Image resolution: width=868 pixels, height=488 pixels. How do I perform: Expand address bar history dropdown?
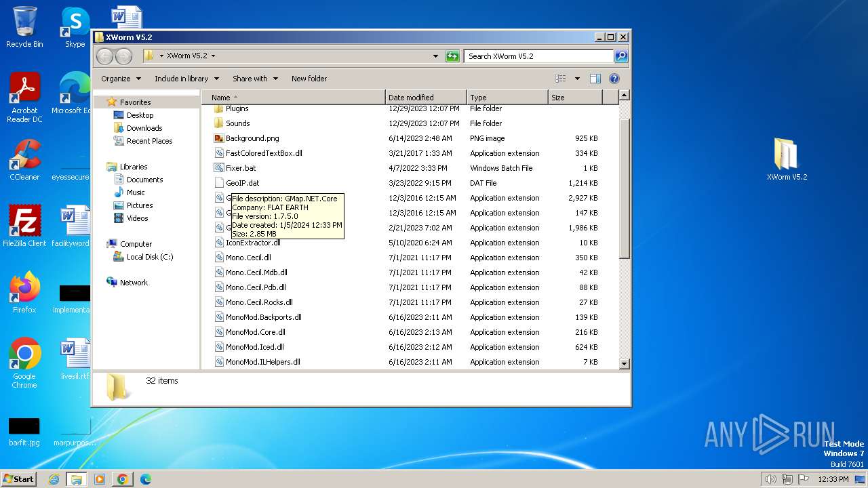click(x=435, y=56)
